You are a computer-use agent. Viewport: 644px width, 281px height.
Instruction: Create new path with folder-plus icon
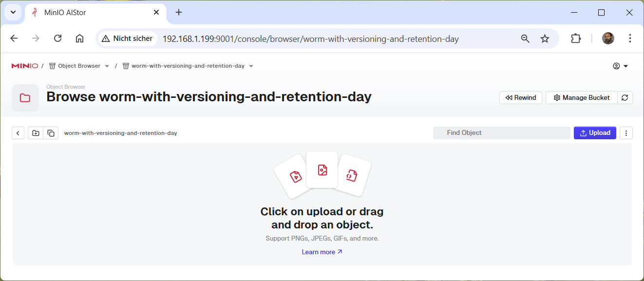[36, 133]
